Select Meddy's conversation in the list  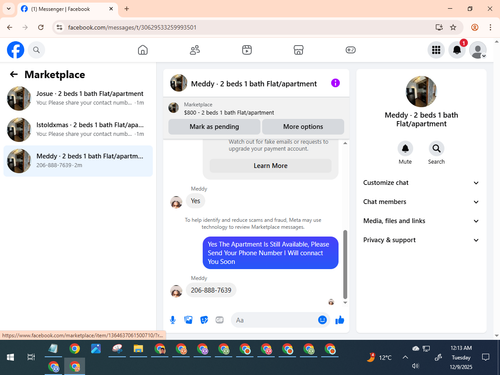pos(78,161)
